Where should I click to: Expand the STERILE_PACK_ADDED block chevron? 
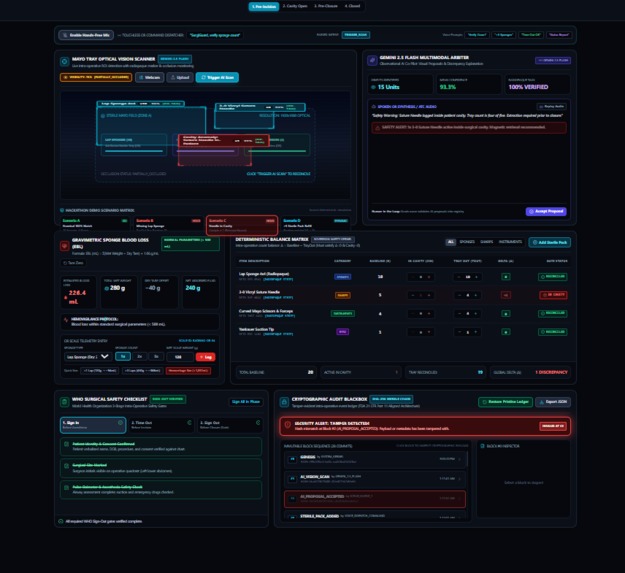click(460, 517)
